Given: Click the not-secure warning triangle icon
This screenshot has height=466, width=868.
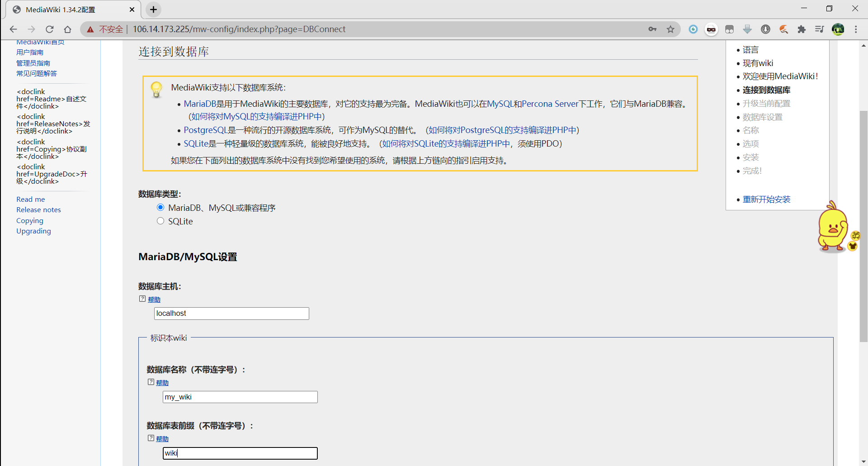Looking at the screenshot, I should point(90,29).
